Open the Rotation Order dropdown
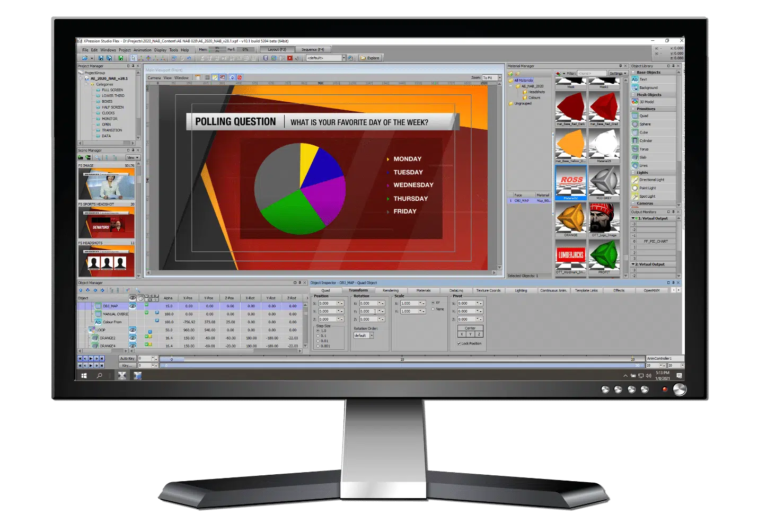 pos(372,335)
